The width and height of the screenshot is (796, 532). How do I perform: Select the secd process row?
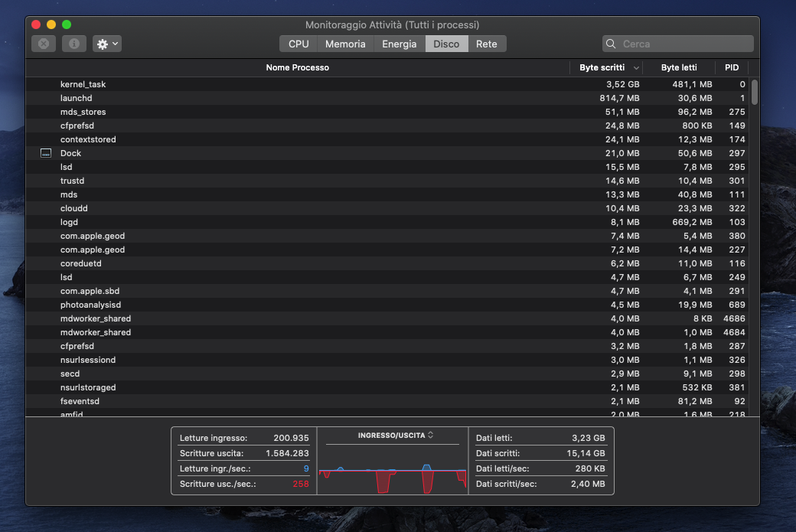[388, 374]
